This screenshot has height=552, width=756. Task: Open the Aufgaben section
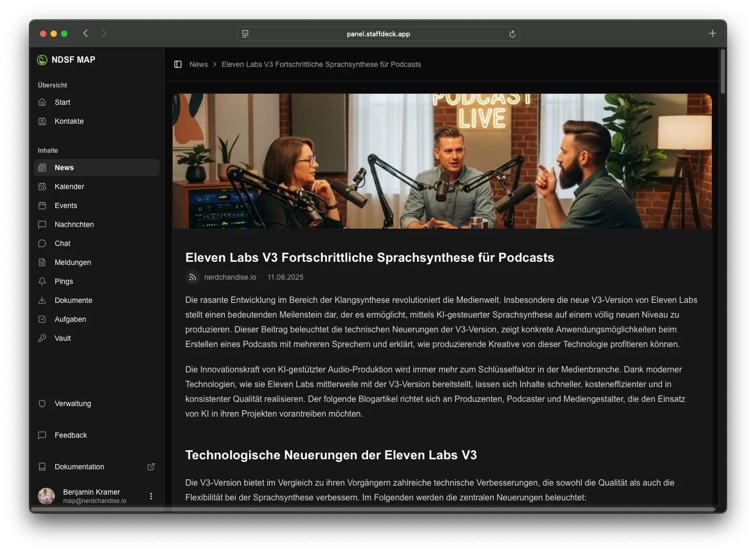tap(96, 319)
